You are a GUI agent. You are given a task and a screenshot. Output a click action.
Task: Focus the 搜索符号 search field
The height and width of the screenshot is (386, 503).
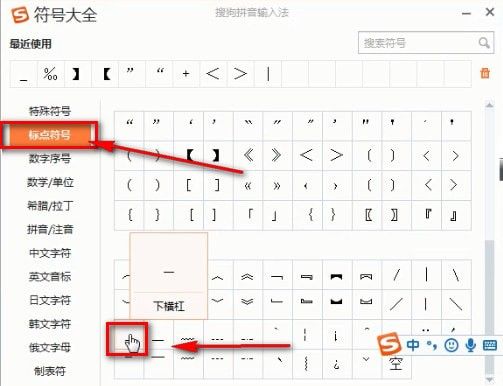(x=426, y=43)
